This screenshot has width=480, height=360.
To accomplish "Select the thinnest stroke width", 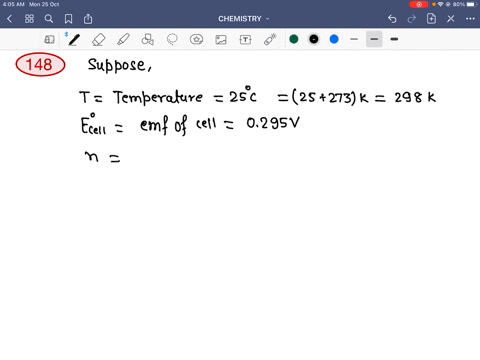I will click(354, 39).
